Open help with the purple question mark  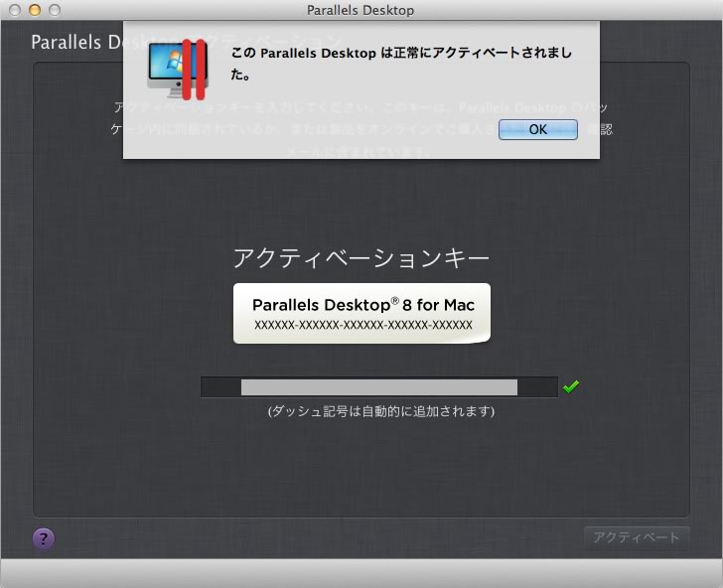pyautogui.click(x=44, y=538)
